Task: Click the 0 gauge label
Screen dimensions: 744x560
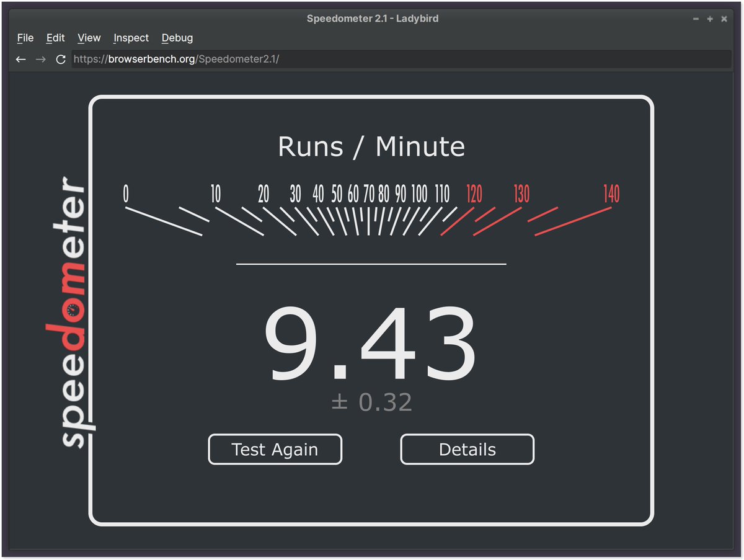Action: pyautogui.click(x=126, y=195)
